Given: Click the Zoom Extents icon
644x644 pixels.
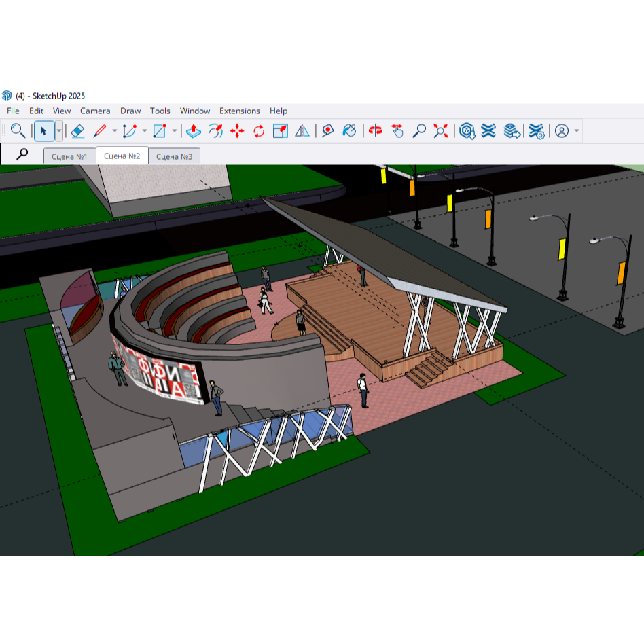Looking at the screenshot, I should (441, 130).
